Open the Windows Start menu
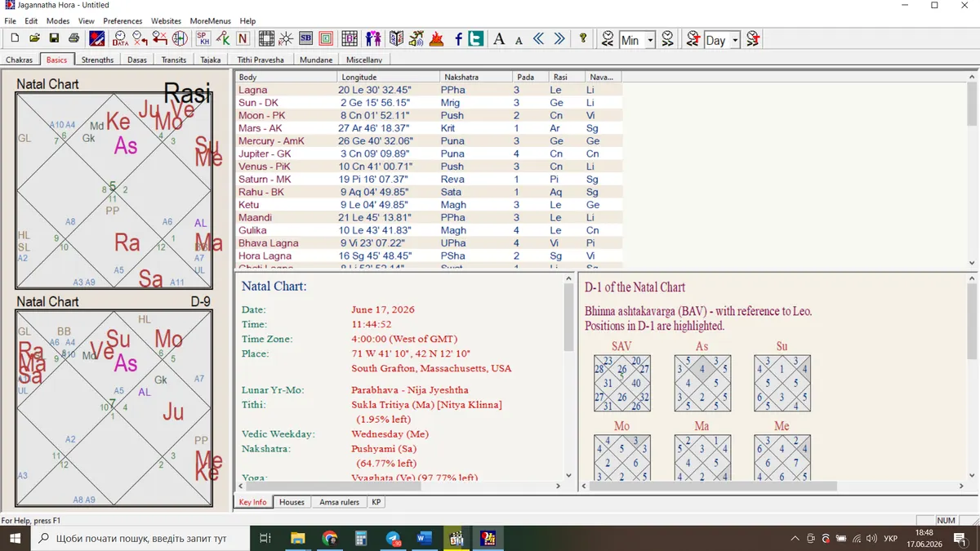Viewport: 980px width, 551px height. point(15,539)
